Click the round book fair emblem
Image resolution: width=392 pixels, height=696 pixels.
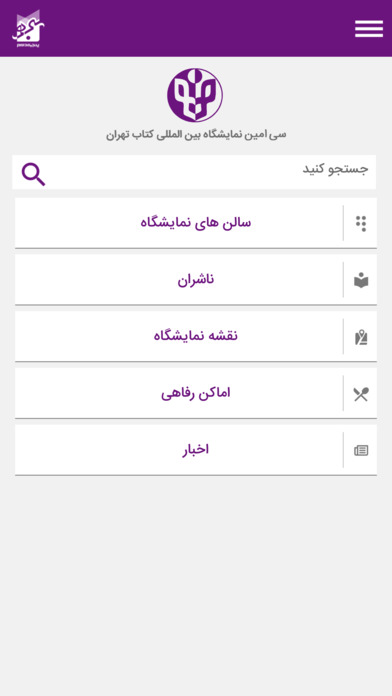point(195,95)
